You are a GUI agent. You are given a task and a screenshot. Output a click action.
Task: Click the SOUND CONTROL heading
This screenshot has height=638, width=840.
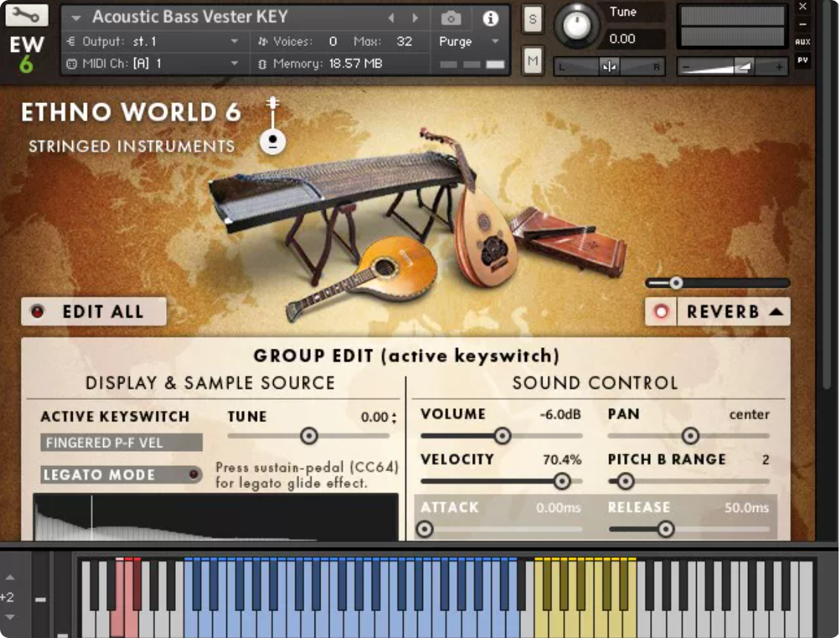[x=594, y=383]
